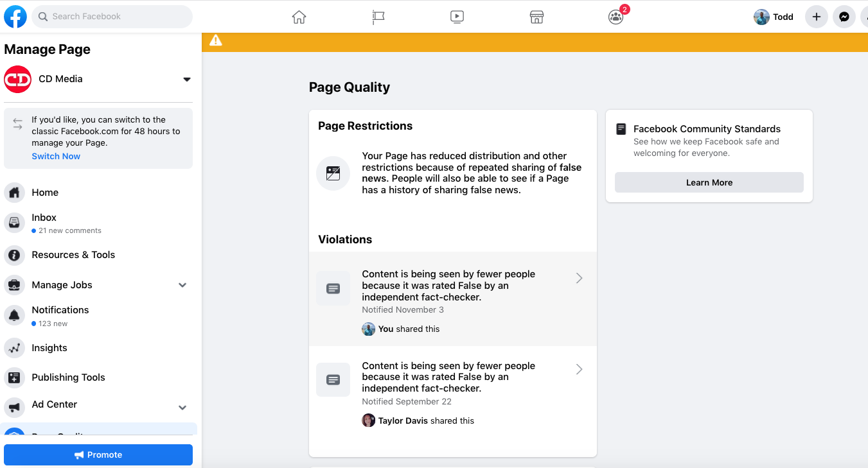Click the Notifications bell icon
This screenshot has width=868, height=468.
tap(14, 315)
